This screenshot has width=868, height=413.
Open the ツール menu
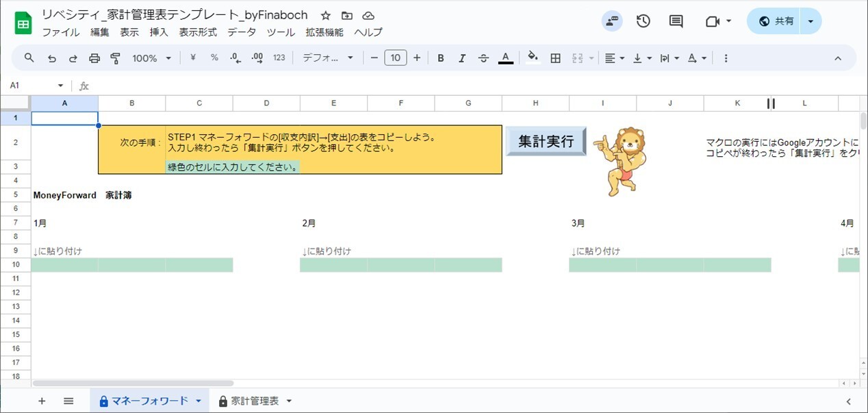coord(281,32)
